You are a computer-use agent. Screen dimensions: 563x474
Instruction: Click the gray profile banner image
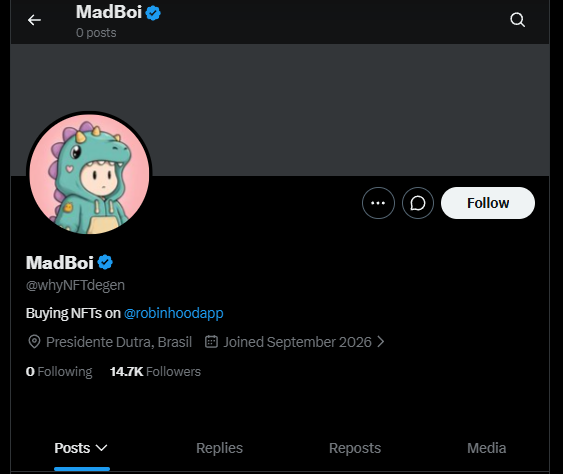click(x=280, y=110)
